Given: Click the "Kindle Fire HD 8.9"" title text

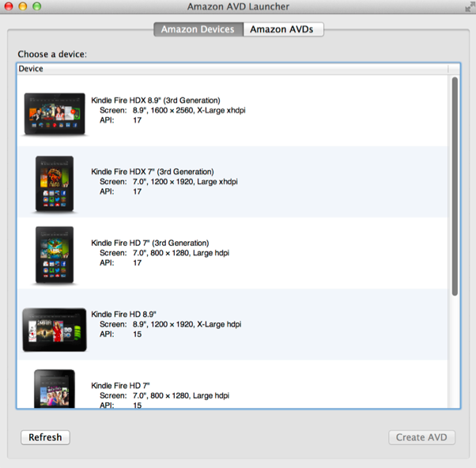Looking at the screenshot, I should 123,315.
